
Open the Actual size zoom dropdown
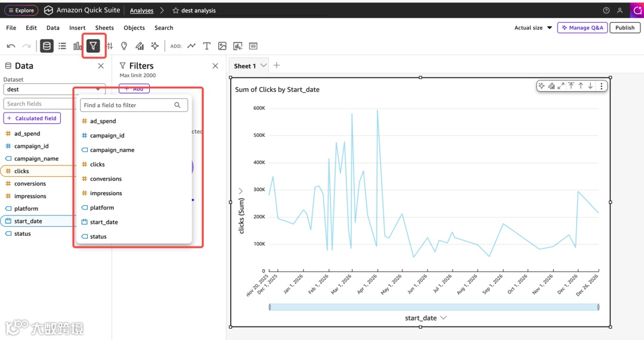[x=533, y=27]
